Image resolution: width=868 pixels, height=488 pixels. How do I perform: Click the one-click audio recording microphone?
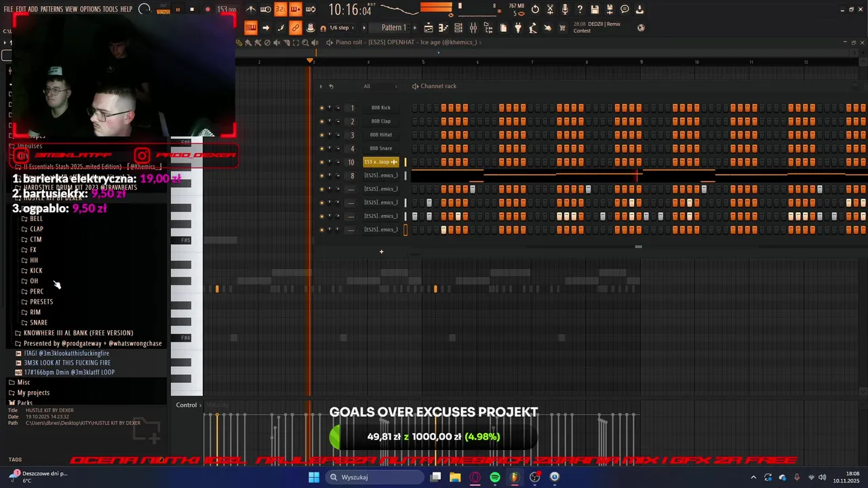pyautogui.click(x=565, y=9)
